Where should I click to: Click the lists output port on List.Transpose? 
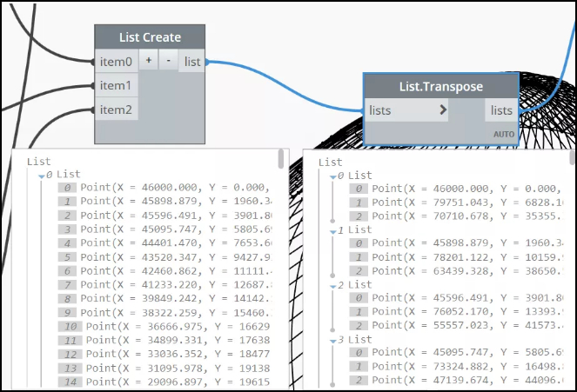501,110
